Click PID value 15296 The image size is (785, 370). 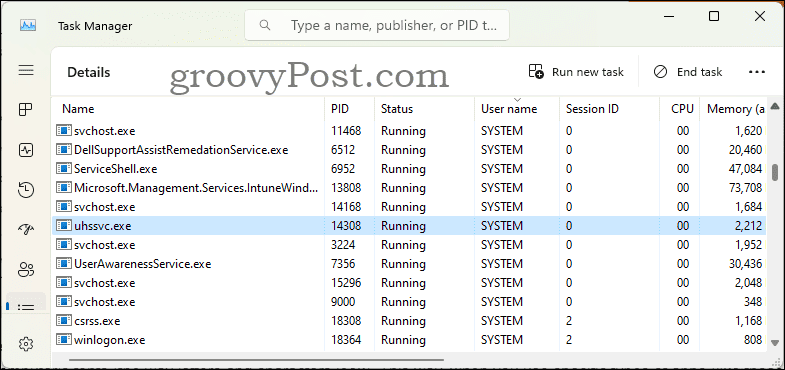point(346,283)
